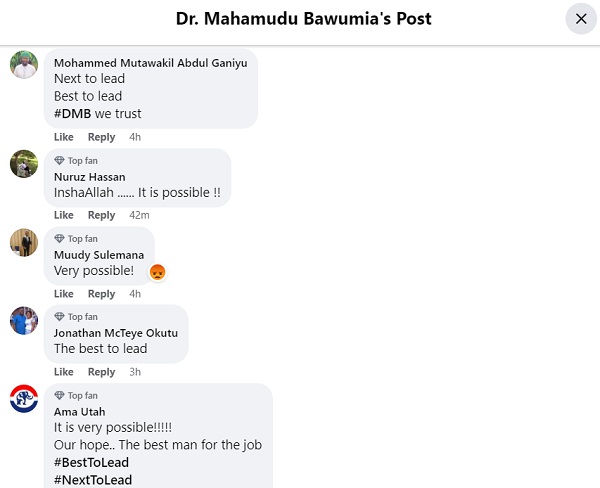Open Mohammed Mutawakil Abdul Ganiyu's name link
This screenshot has width=600, height=488.
[x=152, y=62]
